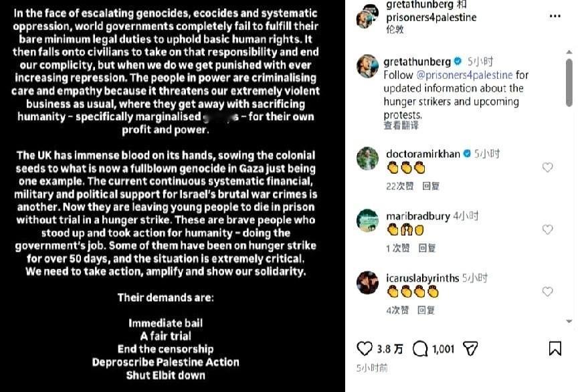
Task: Click 查看翻译 to translate the caption
Action: click(401, 125)
